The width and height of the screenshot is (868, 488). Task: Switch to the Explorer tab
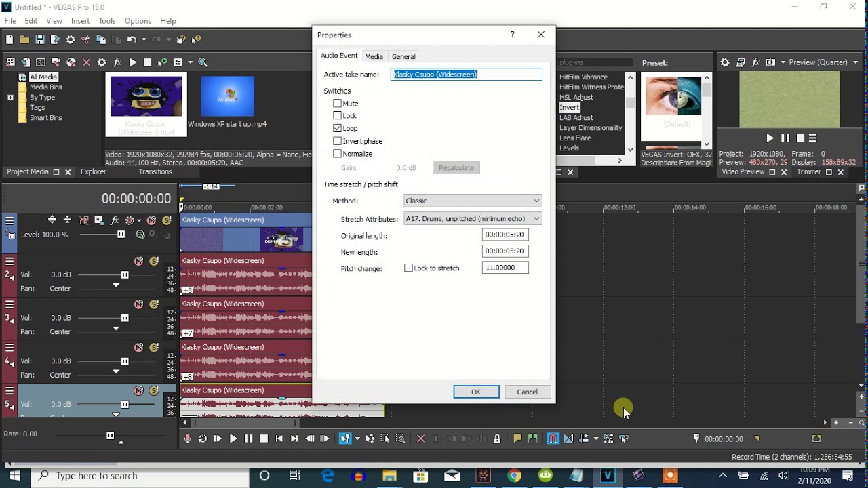coord(94,172)
